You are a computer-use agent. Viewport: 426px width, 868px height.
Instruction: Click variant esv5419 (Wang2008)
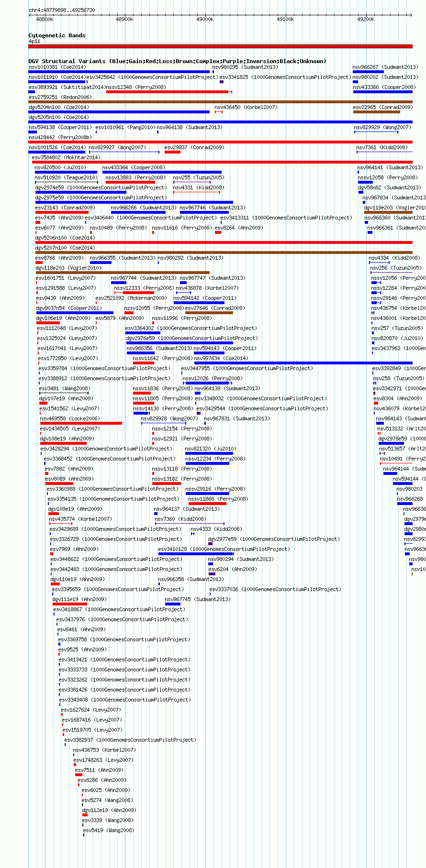pyautogui.click(x=109, y=830)
